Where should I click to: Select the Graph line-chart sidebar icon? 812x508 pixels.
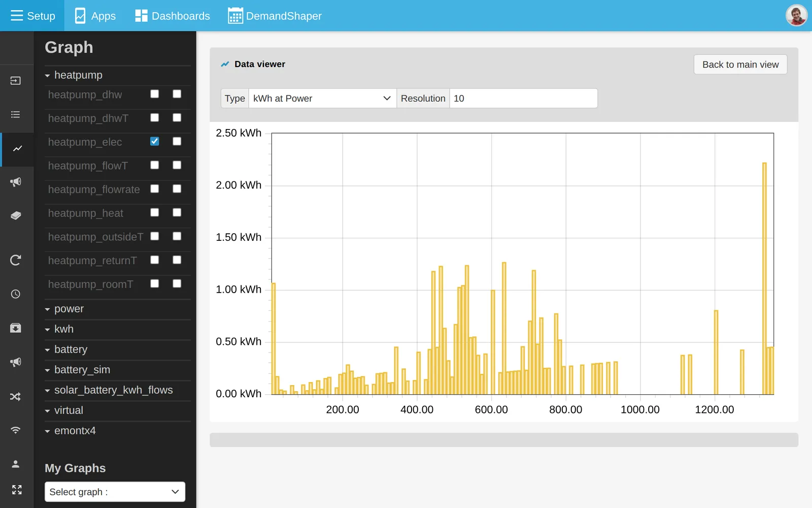(18, 148)
